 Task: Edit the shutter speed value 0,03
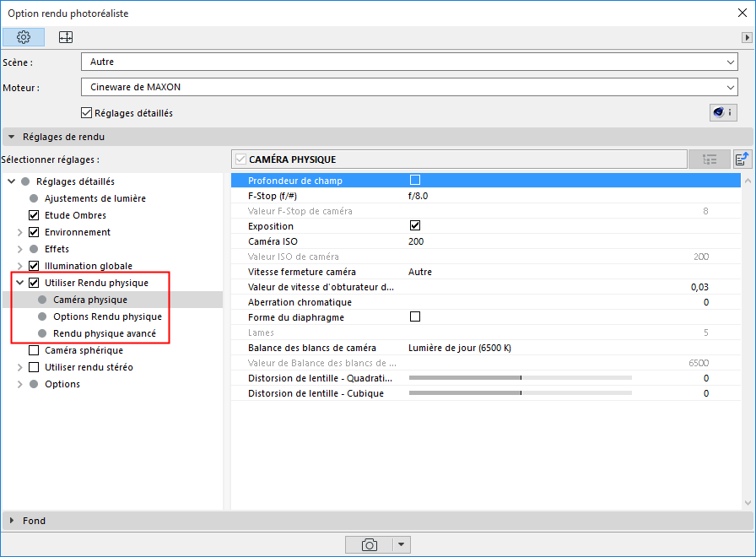(699, 287)
